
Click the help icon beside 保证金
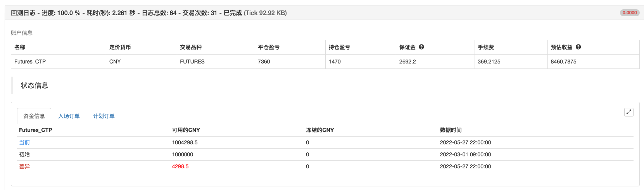(x=421, y=47)
